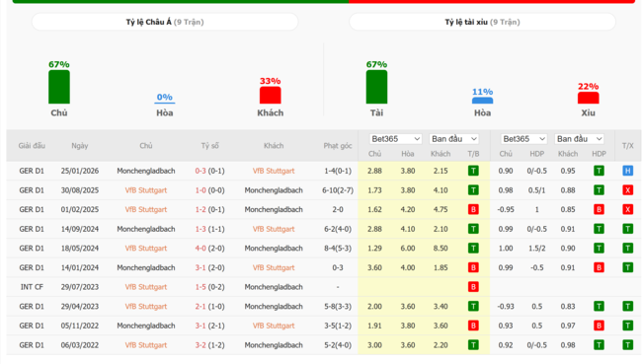This screenshot has height=364, width=642.
Task: Click the green 67% Tài bar
Action: coord(376,87)
